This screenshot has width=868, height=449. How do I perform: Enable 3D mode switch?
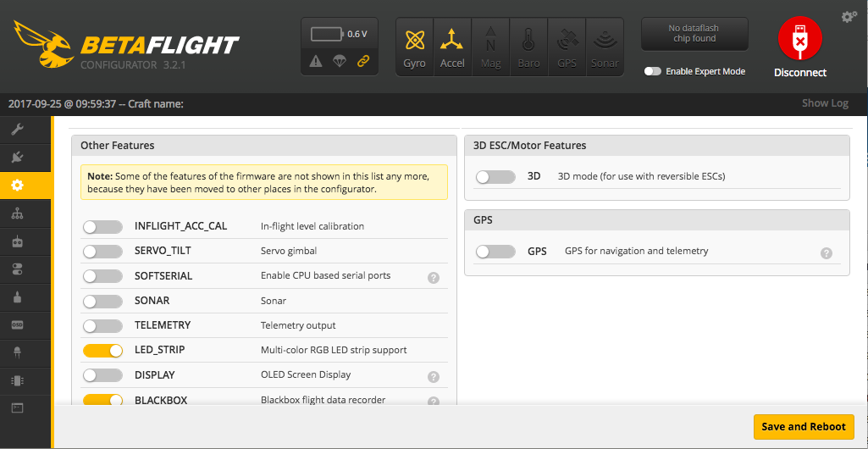(495, 177)
